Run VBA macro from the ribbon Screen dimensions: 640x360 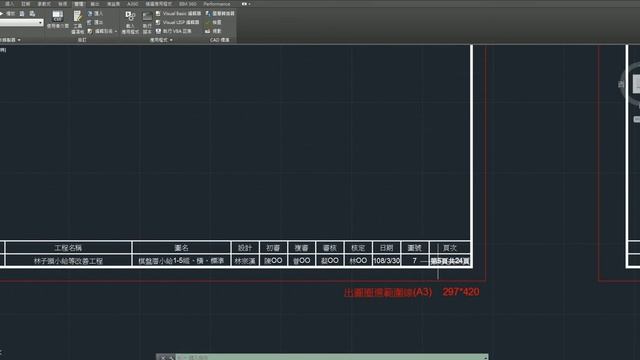(x=173, y=31)
